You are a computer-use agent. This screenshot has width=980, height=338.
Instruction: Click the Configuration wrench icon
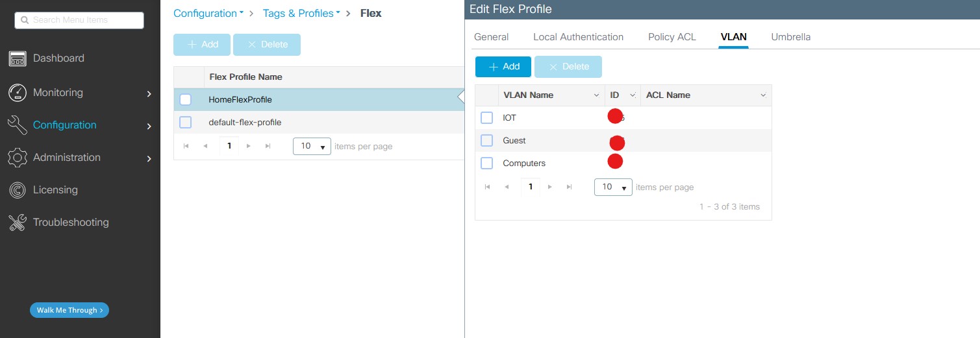pos(17,125)
